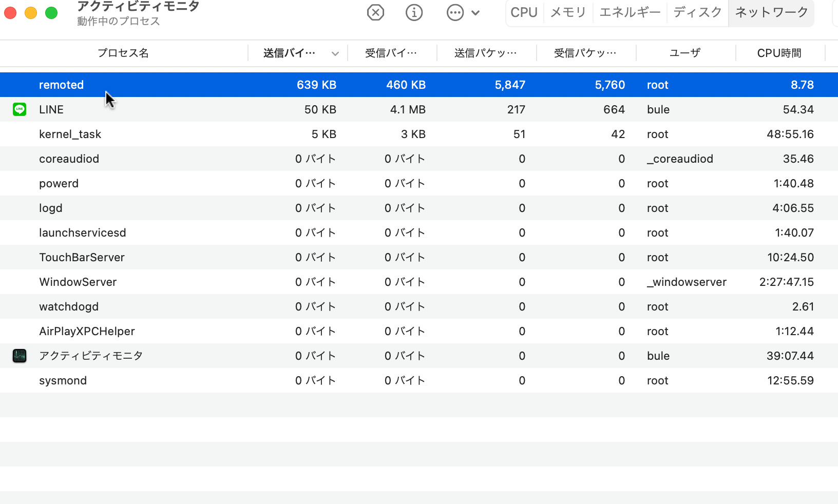Switch to the CPU tab
The height and width of the screenshot is (504, 838).
[524, 12]
